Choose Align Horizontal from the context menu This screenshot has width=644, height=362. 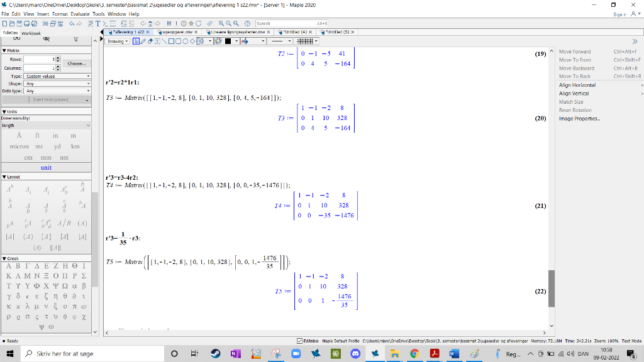577,85
